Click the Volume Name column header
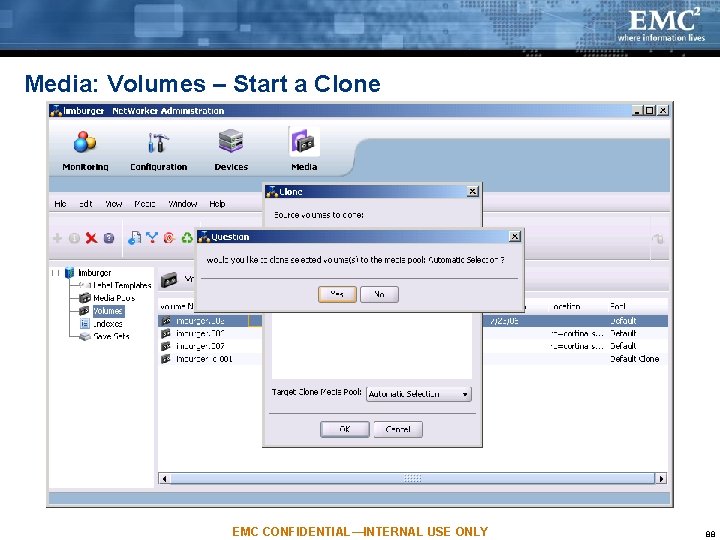 (177, 306)
